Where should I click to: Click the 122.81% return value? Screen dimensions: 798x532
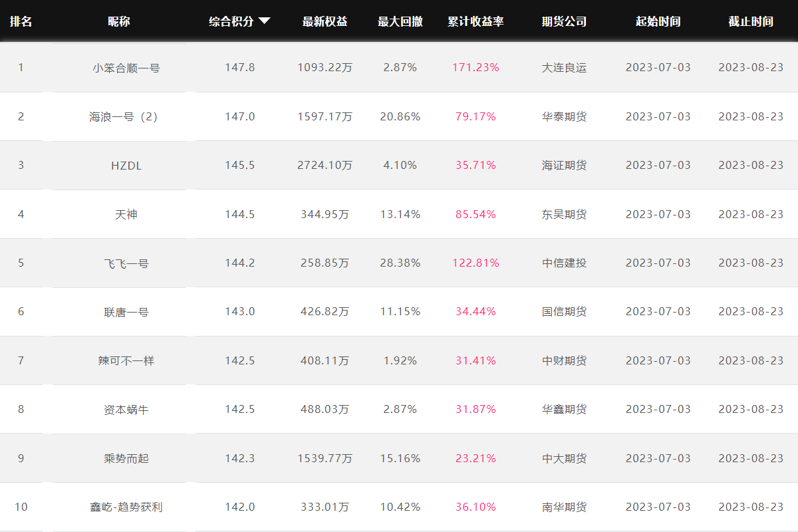pyautogui.click(x=475, y=263)
